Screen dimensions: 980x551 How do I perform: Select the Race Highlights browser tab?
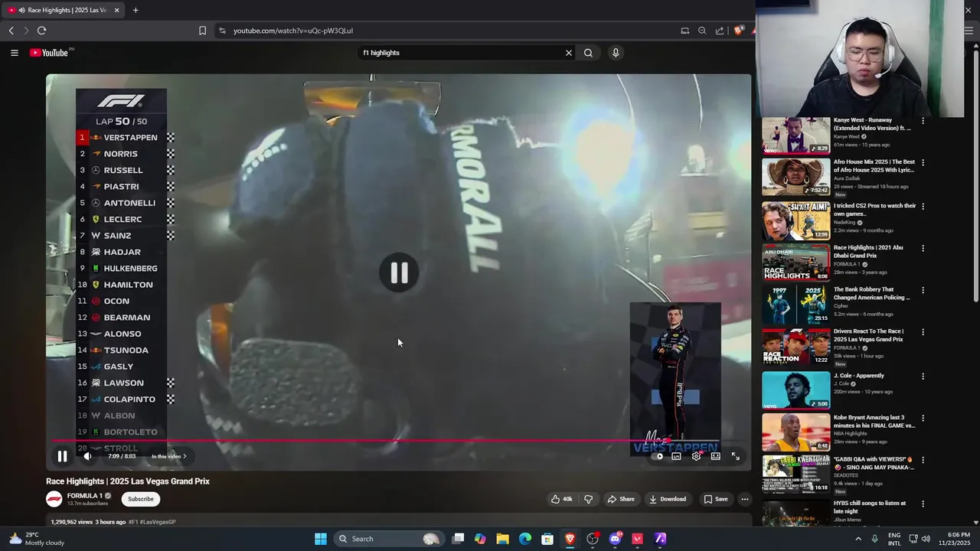64,10
